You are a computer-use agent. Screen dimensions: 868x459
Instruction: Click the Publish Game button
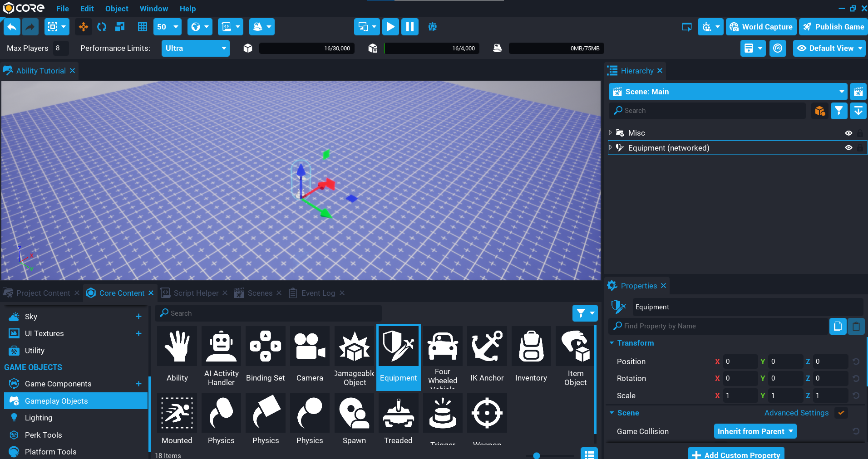(833, 27)
